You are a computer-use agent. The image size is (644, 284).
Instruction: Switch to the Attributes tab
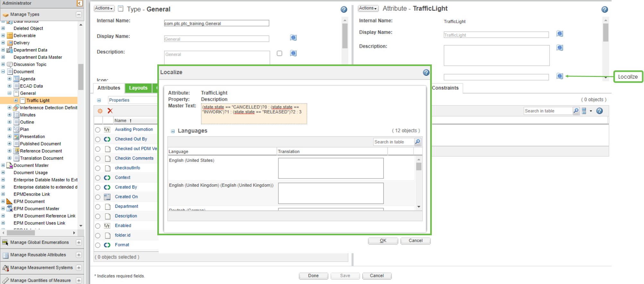(109, 88)
